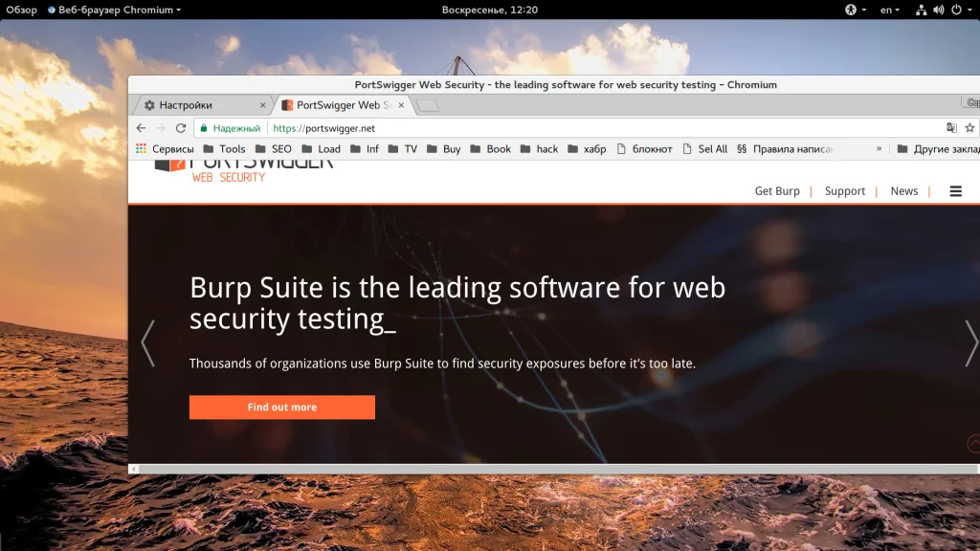980x551 pixels.
Task: Click the Sel All bookmarklet
Action: tap(705, 148)
